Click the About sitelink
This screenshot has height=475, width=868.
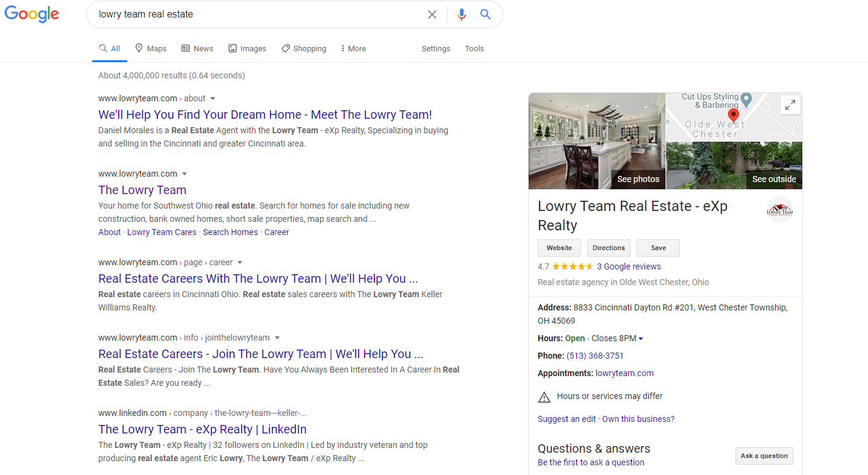pos(110,232)
